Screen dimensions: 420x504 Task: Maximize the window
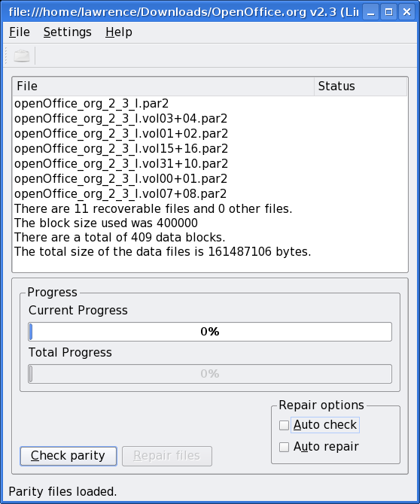389,12
